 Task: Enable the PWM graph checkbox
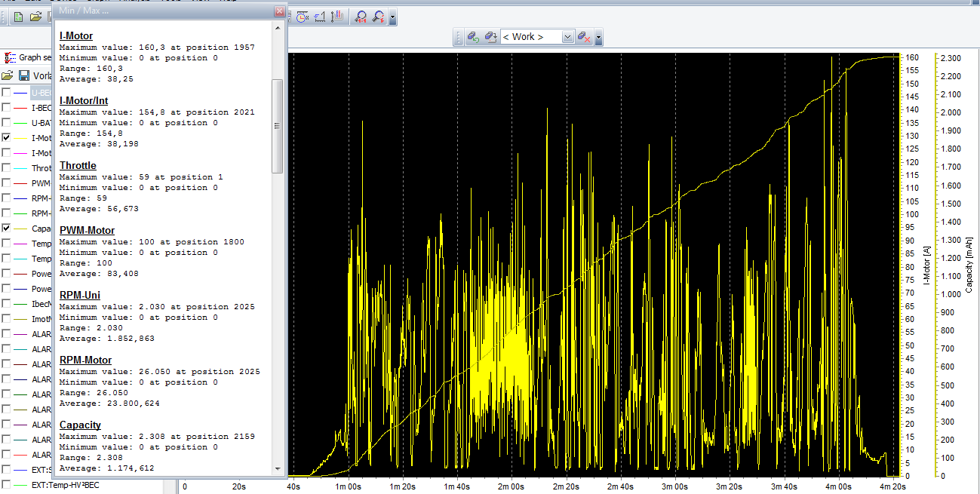(x=7, y=183)
